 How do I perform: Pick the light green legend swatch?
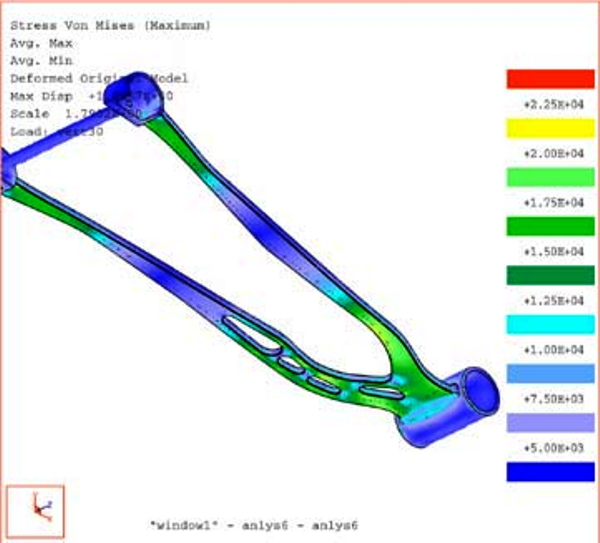click(x=550, y=177)
